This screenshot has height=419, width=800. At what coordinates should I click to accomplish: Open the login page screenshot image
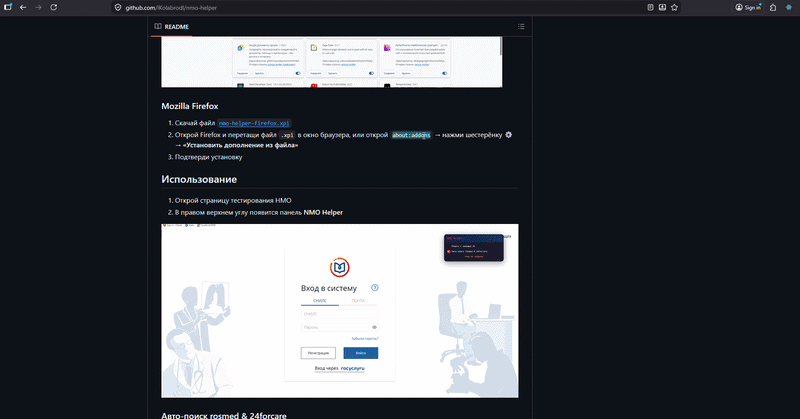coord(340,310)
